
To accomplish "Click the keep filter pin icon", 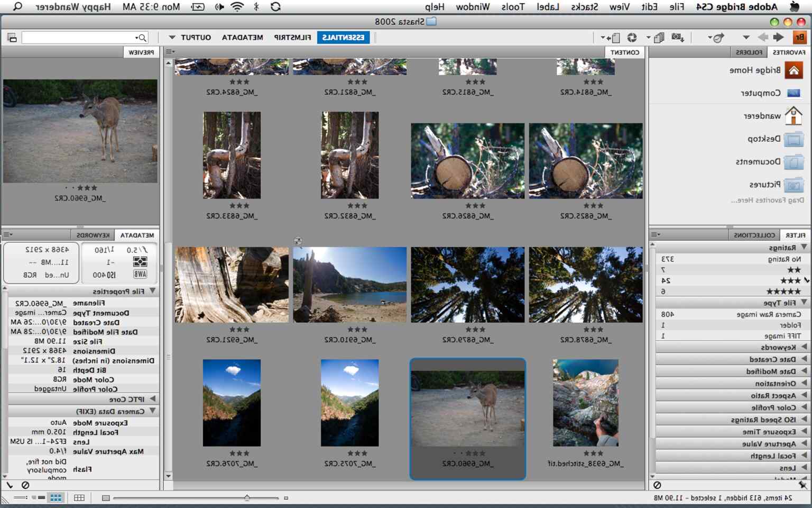I will point(802,485).
